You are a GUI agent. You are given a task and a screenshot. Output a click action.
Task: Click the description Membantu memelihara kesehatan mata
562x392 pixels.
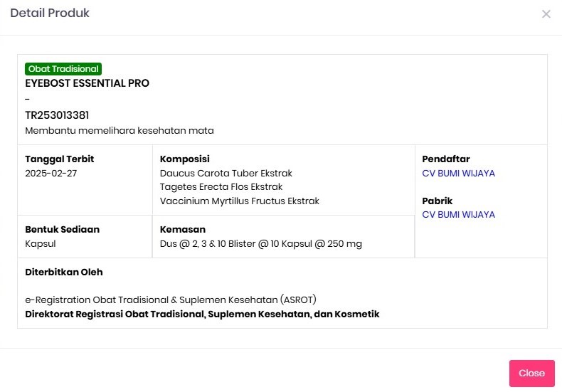(x=119, y=131)
